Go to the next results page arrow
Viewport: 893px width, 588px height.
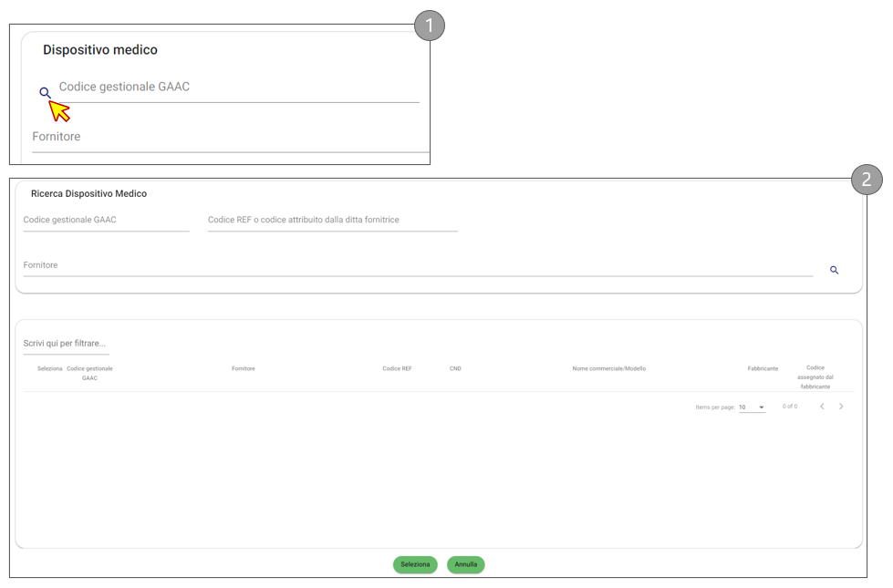[x=841, y=407]
